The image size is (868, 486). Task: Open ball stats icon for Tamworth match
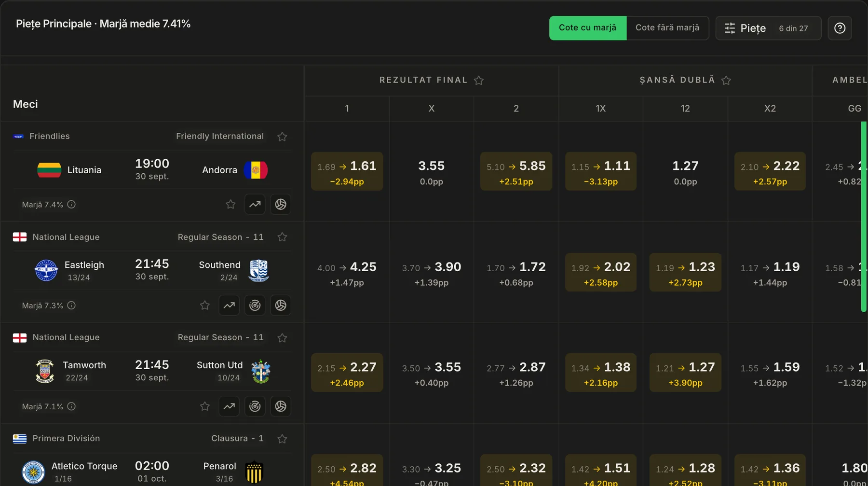coord(281,406)
